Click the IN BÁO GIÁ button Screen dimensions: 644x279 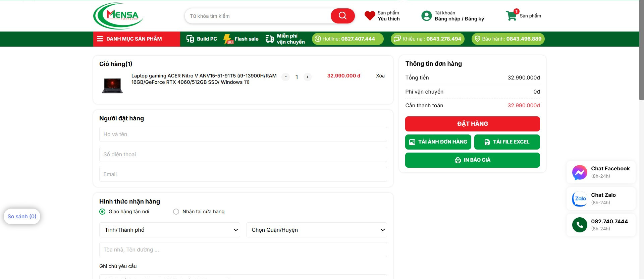coord(473,160)
